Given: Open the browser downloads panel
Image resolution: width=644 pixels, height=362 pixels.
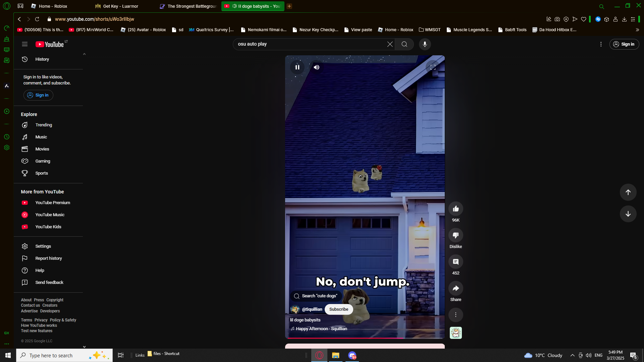Looking at the screenshot, I should pyautogui.click(x=624, y=19).
